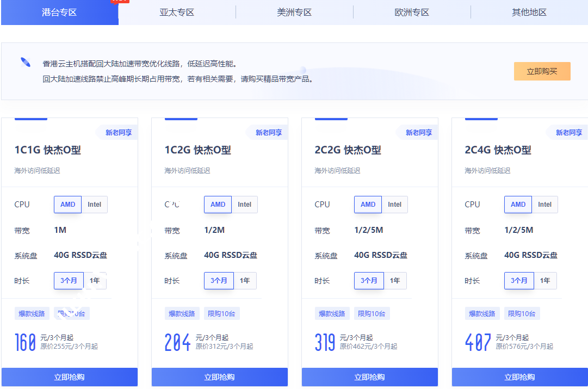The width and height of the screenshot is (588, 389).
Task: Click the rocket icon in the notice banner
Action: 26,62
